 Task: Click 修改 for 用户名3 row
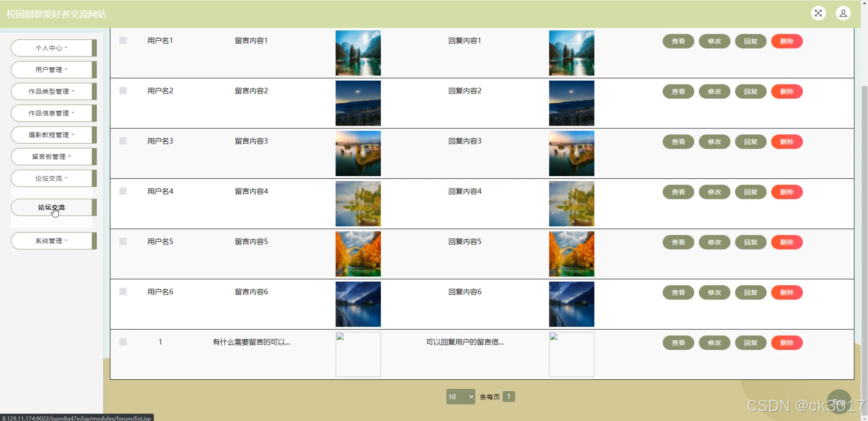(714, 142)
